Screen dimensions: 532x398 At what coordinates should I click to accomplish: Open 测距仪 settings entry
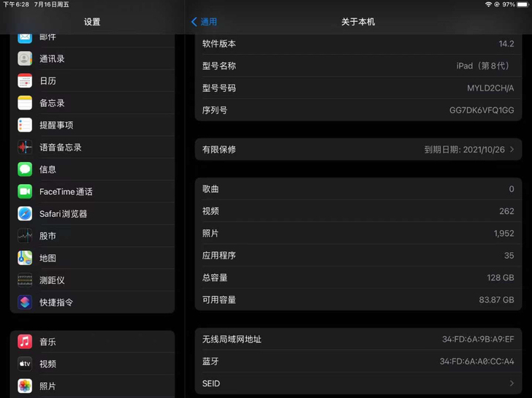[92, 280]
